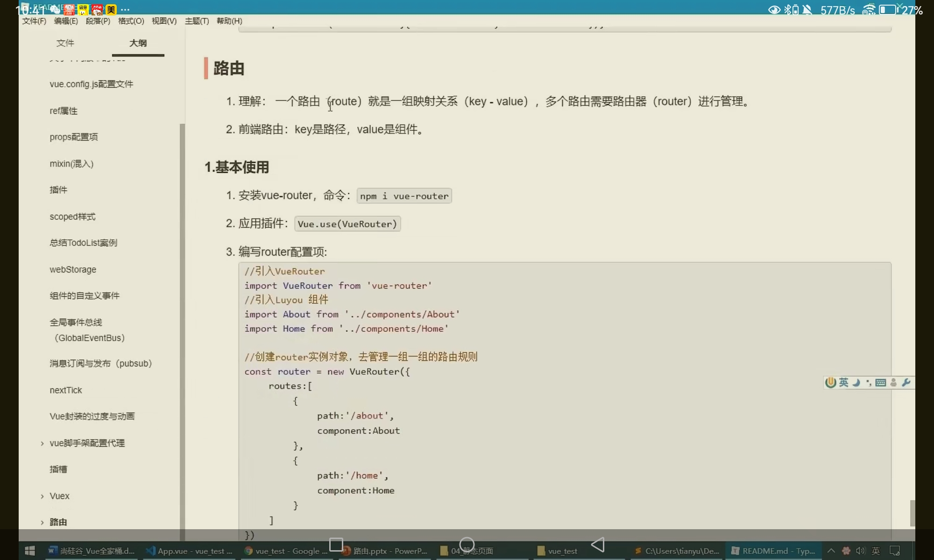Show hidden system tray icons chevron
This screenshot has height=560, width=934.
click(831, 551)
